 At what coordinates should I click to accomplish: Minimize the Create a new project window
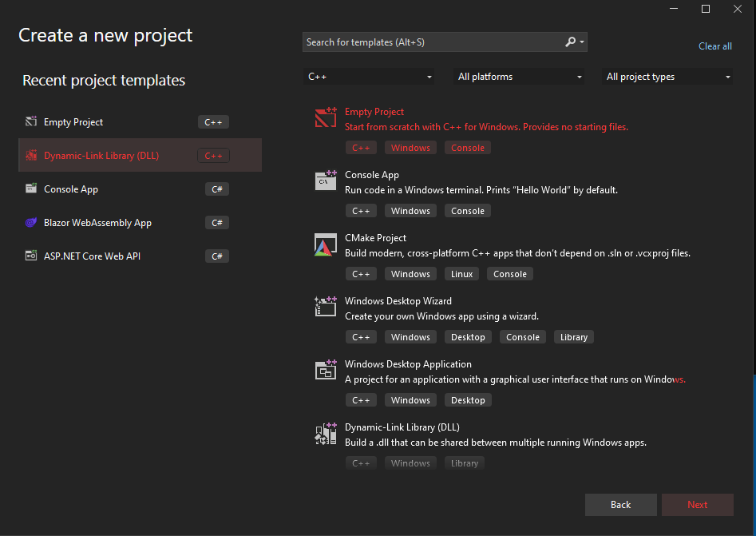[x=674, y=9]
